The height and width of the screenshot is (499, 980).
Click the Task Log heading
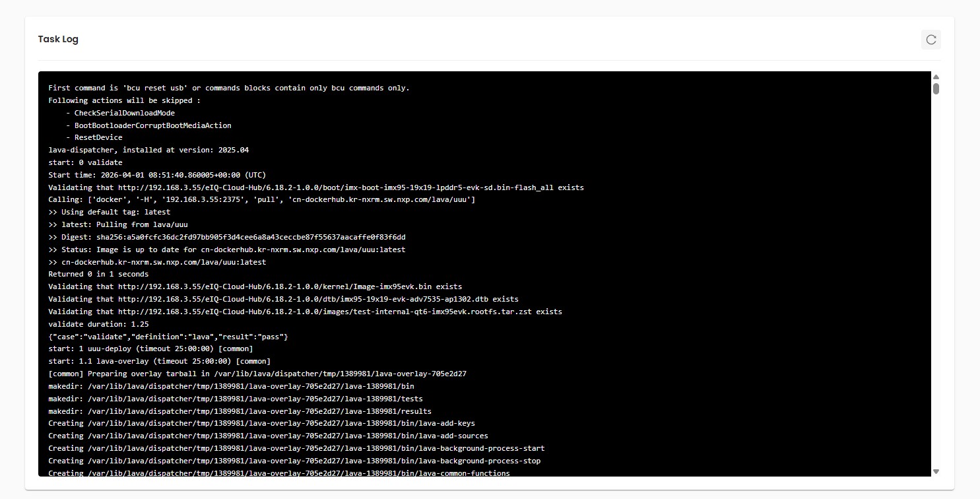click(58, 39)
